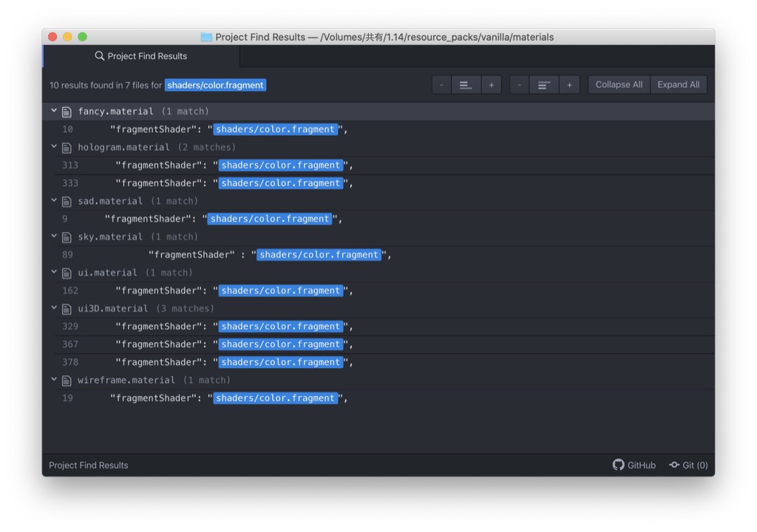
Task: Select the Project Find Results tab
Action: (x=141, y=56)
